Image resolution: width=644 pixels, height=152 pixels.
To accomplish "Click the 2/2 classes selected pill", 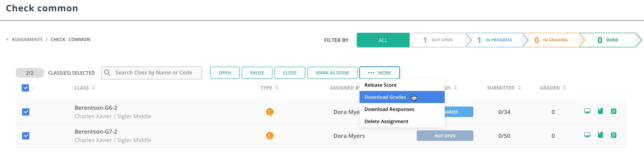I will point(30,73).
